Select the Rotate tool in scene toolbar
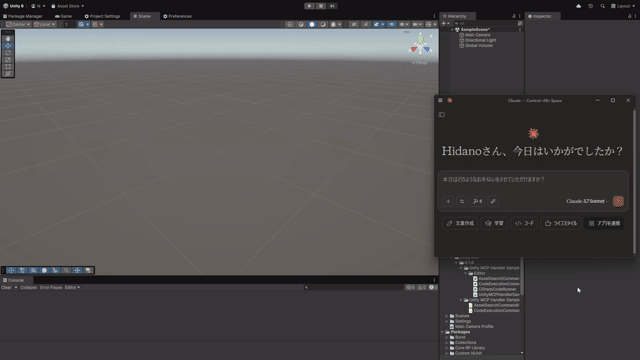Viewport: 640px width, 360px height. coord(8,53)
